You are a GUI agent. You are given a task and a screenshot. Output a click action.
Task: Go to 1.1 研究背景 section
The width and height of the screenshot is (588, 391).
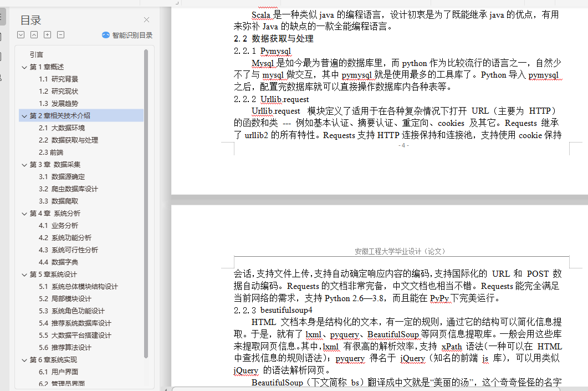click(x=59, y=79)
